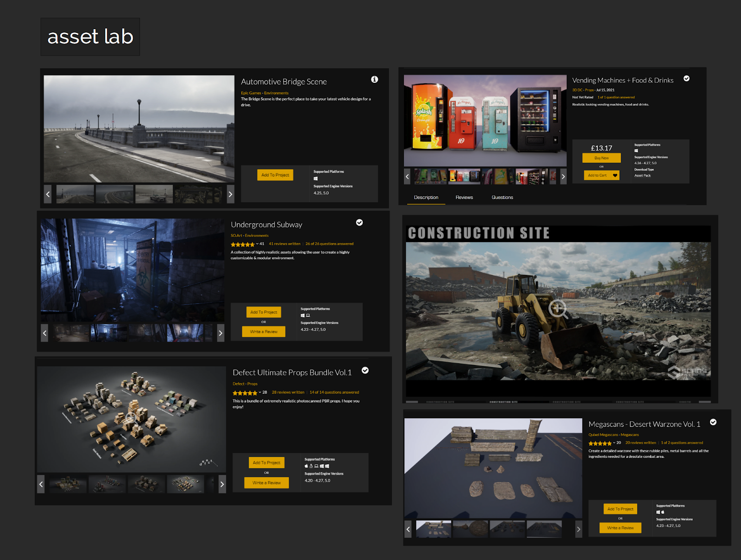Open '41 reviews written' link

tap(284, 244)
